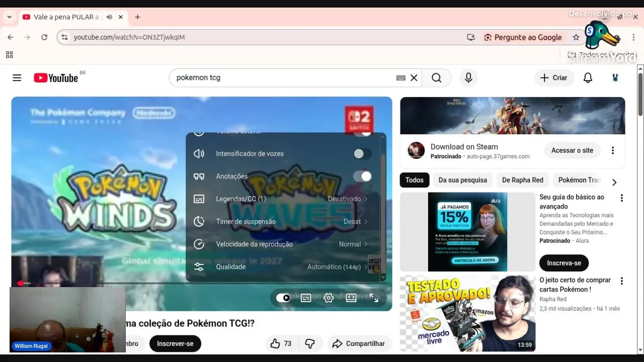Open the account avatar menu
Viewport: 644px width, 362px height.
pyautogui.click(x=615, y=78)
